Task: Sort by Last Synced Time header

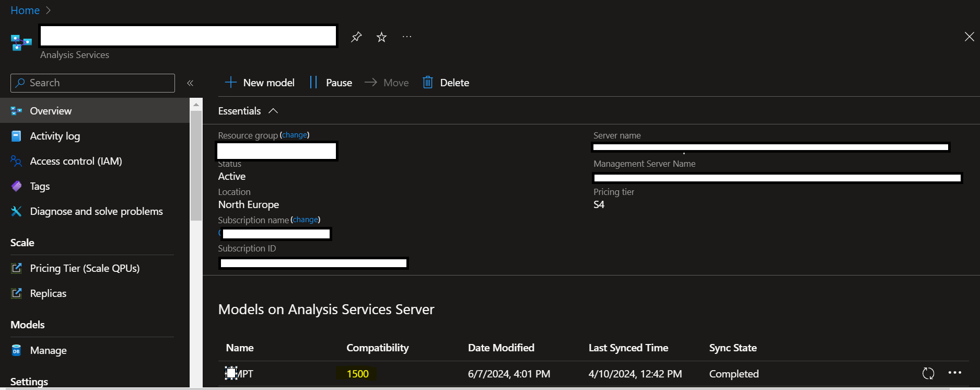Action: coord(628,348)
